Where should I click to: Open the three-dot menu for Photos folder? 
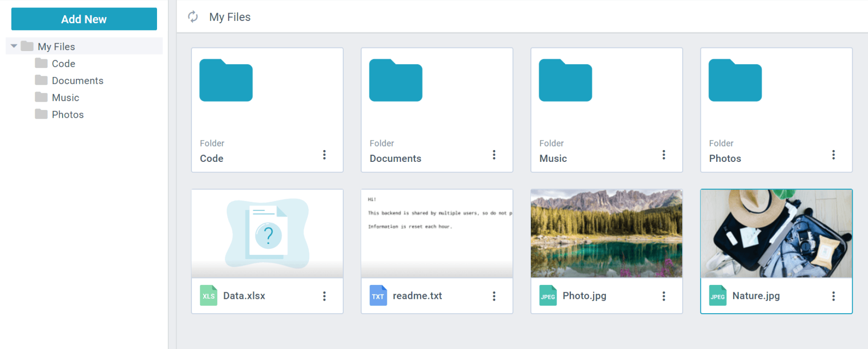click(x=833, y=155)
